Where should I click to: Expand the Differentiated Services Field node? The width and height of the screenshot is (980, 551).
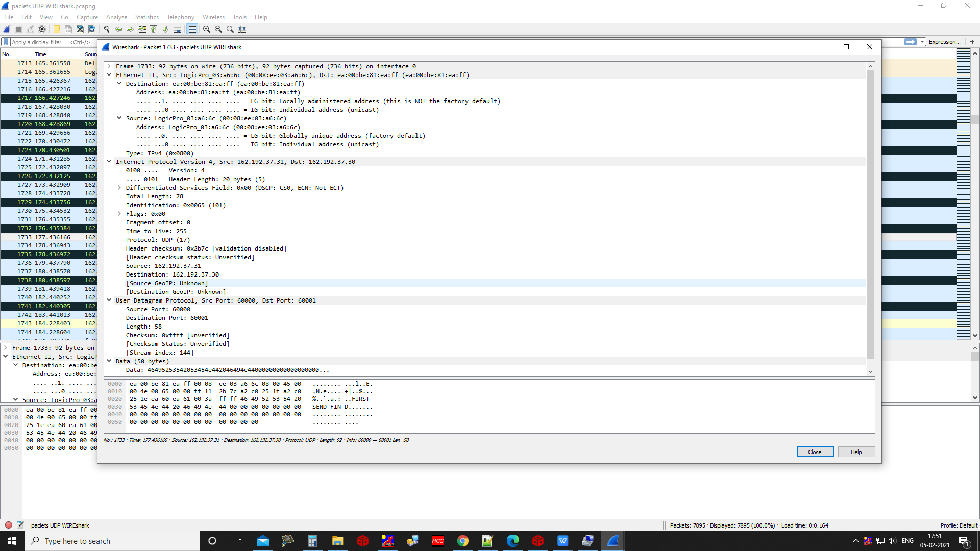click(119, 188)
